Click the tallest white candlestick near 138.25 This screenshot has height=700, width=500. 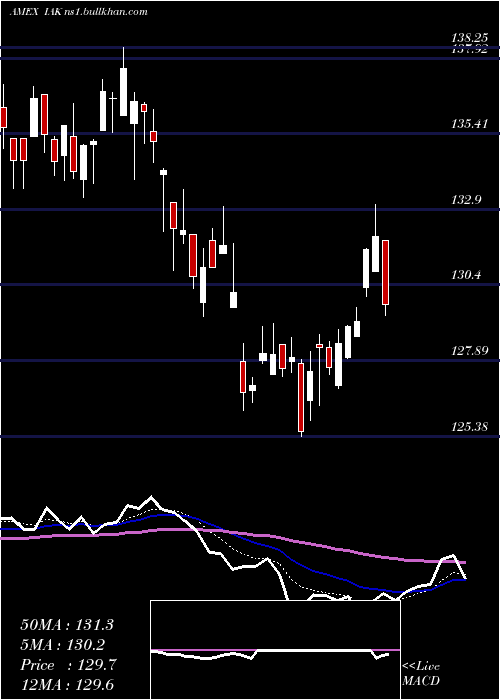[123, 92]
